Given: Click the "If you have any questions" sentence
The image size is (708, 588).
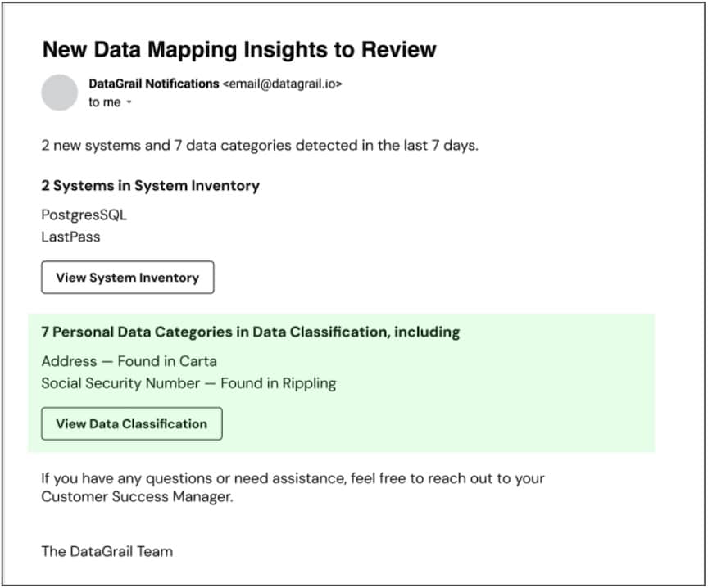Looking at the screenshot, I should point(293,478).
